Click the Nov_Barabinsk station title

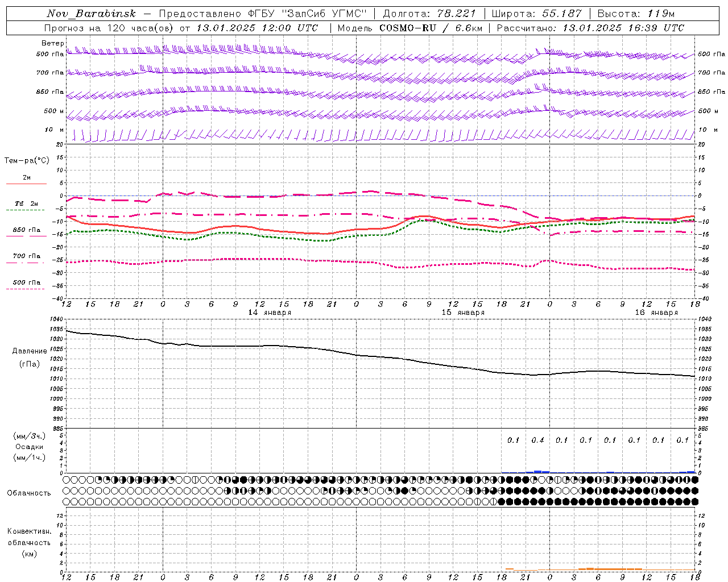pyautogui.click(x=91, y=14)
